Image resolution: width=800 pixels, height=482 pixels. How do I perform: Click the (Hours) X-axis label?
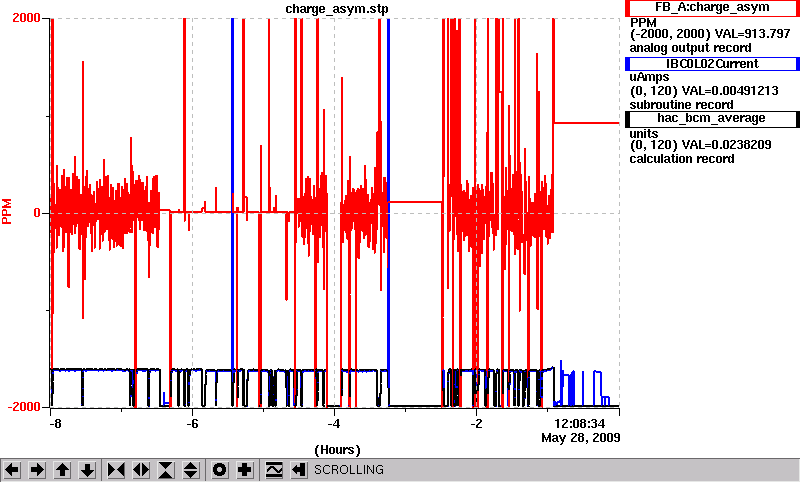(x=337, y=450)
